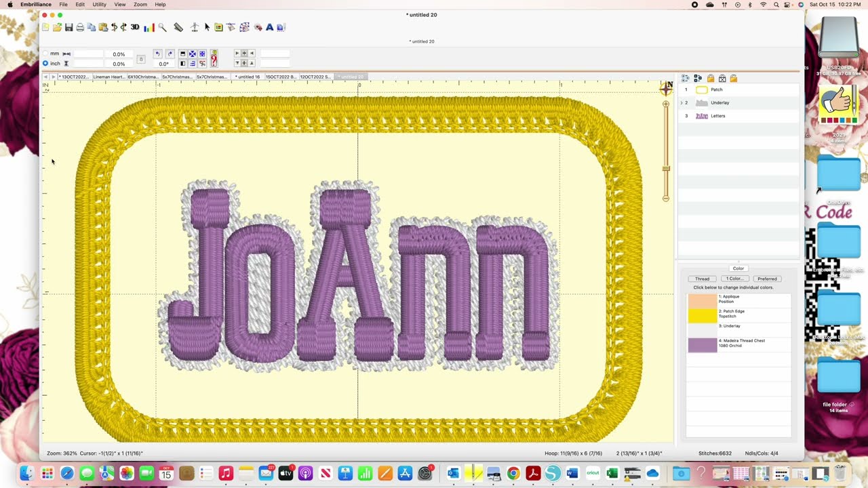Select the inch units radio button
This screenshot has width=868, height=488.
[45, 64]
